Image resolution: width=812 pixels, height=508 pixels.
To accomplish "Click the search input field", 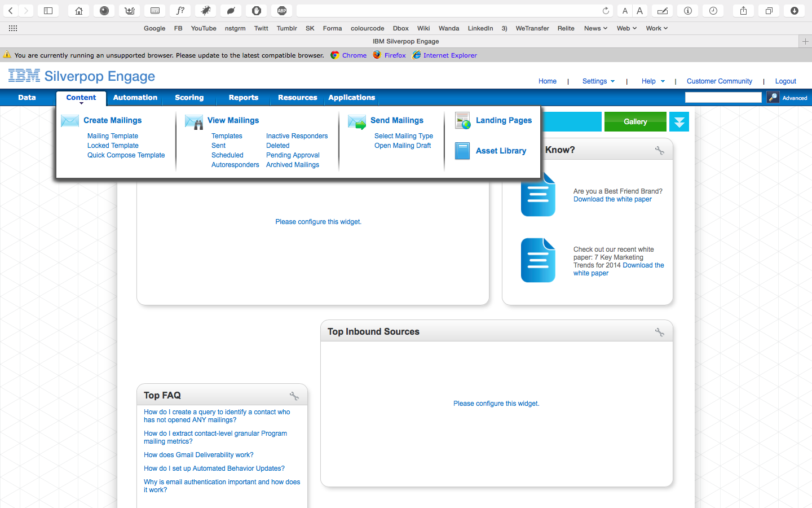I will 723,98.
